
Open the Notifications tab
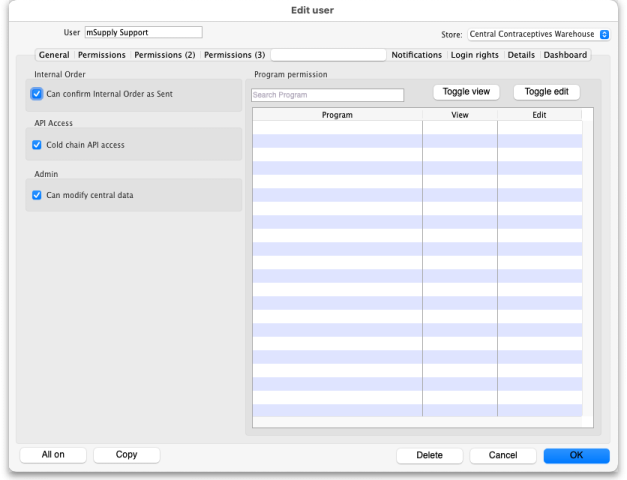pos(416,55)
